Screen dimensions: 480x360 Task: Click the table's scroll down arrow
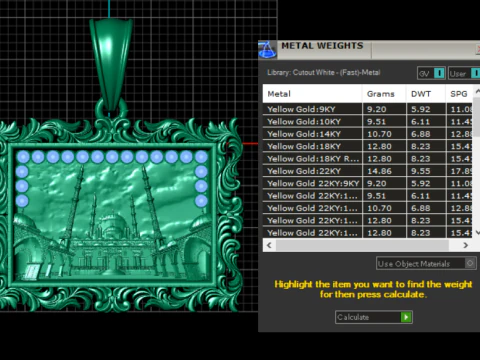tap(477, 233)
